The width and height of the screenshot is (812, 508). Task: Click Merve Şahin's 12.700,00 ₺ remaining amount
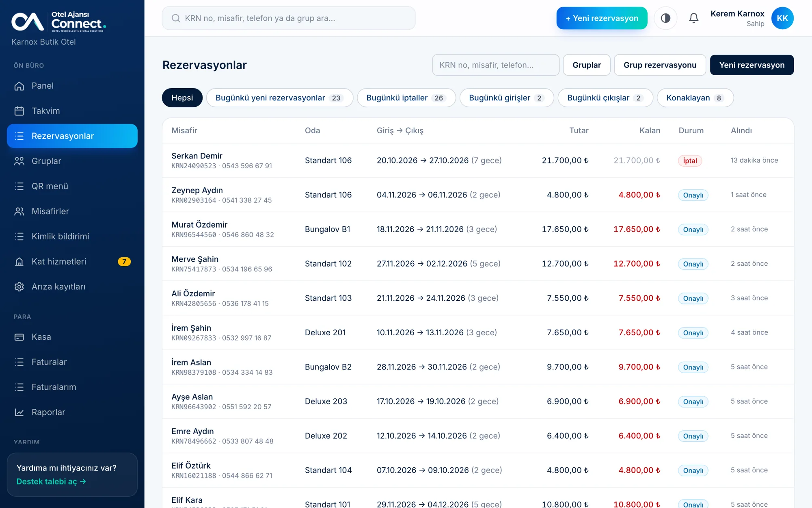click(637, 264)
